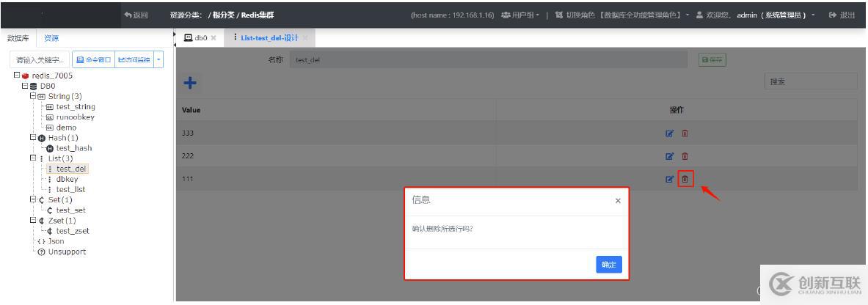Open dropdown arrow beside 访问监控
The width and height of the screenshot is (868, 305).
tap(158, 60)
